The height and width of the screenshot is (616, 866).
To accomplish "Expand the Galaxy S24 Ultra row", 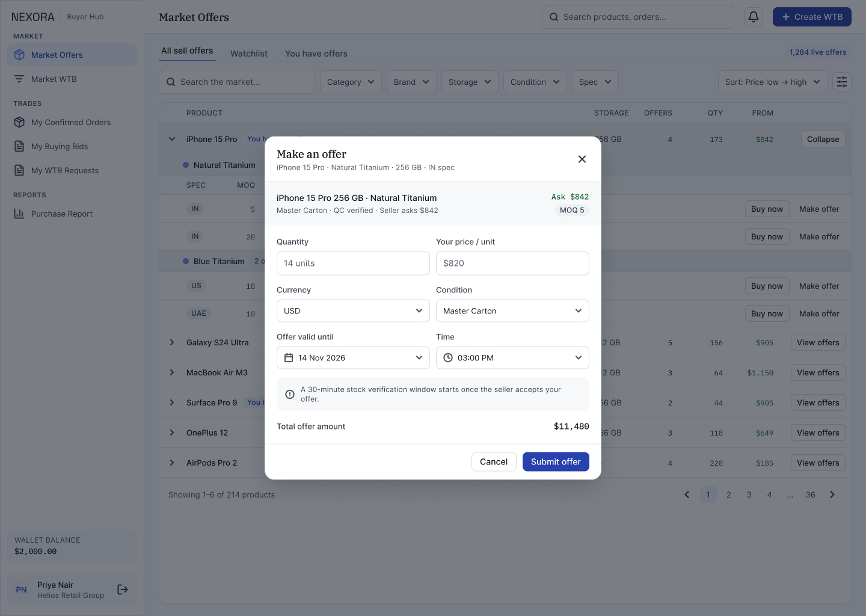I will (x=172, y=342).
